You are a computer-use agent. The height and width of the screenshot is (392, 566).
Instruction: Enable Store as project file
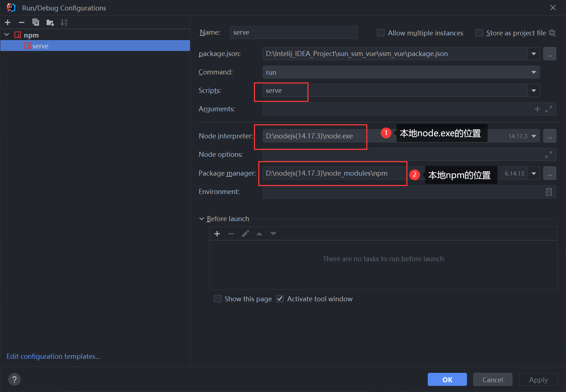click(479, 33)
